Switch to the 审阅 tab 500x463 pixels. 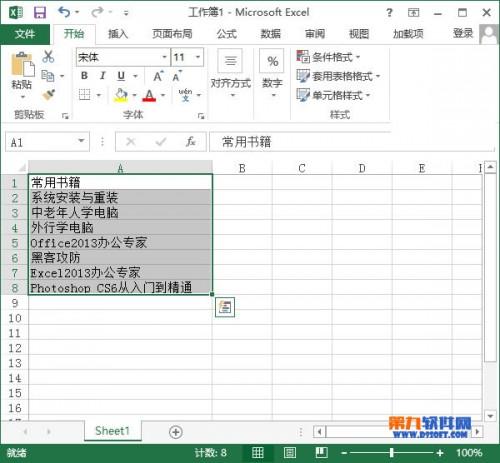pos(315,34)
